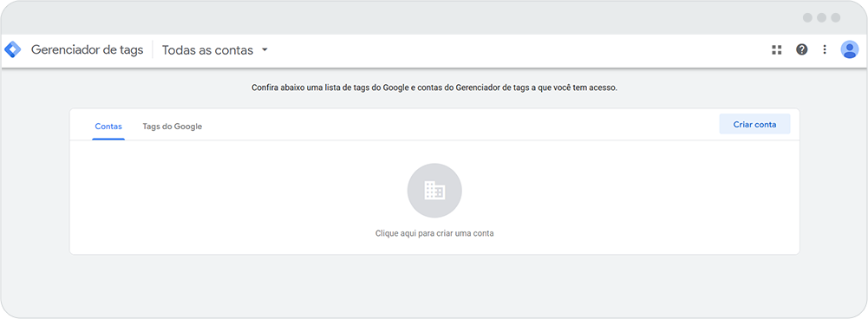This screenshot has width=868, height=319.
Task: Click the Todas as contas label
Action: pyautogui.click(x=207, y=50)
